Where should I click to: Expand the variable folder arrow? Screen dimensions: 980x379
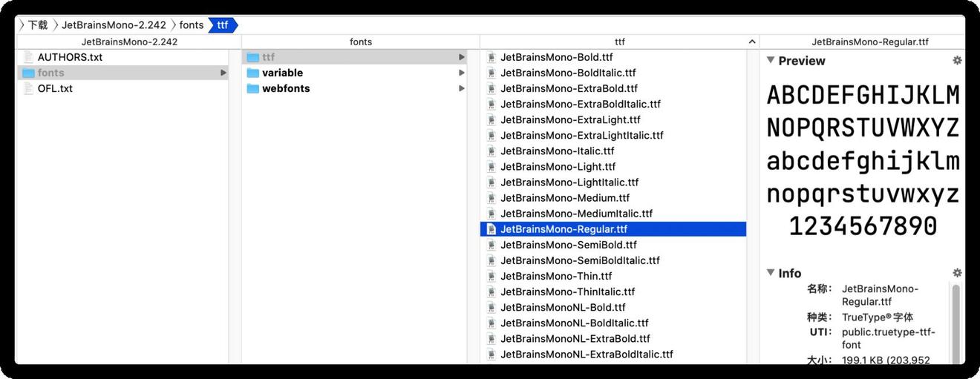462,73
